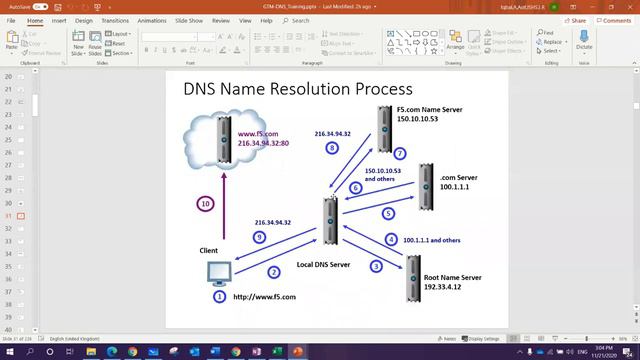The image size is (640, 360).
Task: Toggle the AutoSave switch
Action: (x=40, y=7)
